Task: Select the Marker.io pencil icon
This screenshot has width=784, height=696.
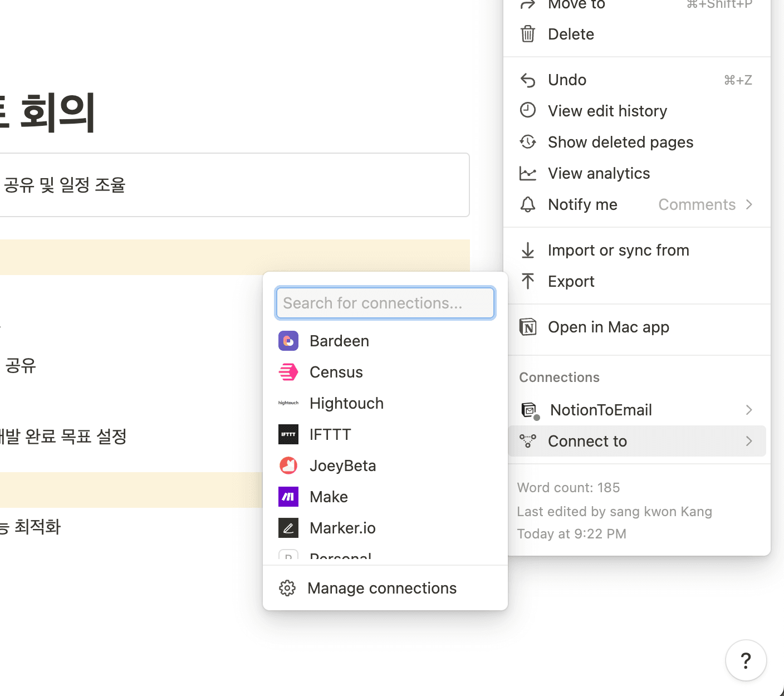Action: (288, 527)
